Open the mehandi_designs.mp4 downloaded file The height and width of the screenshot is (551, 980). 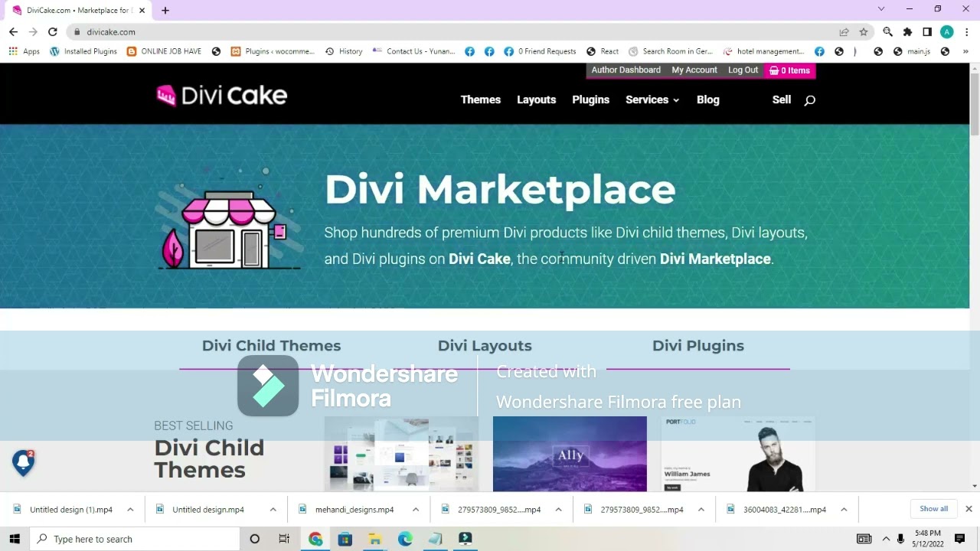[x=354, y=510]
